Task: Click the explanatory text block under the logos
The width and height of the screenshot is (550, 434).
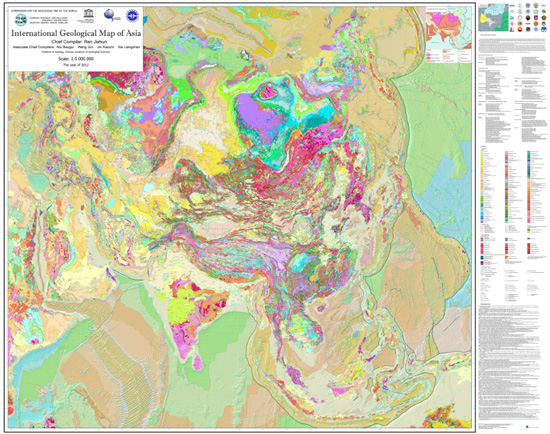Action: [512, 46]
